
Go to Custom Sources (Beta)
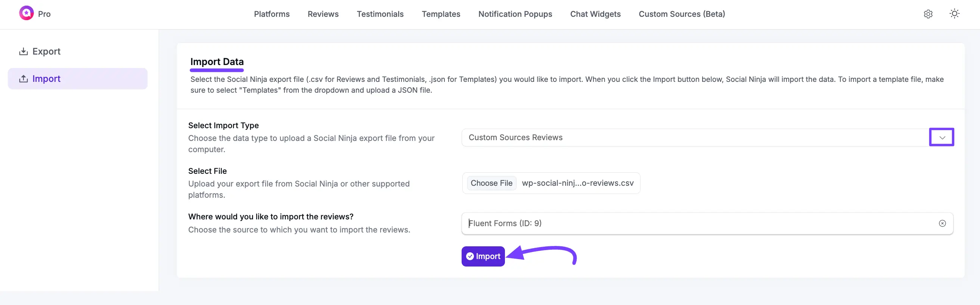682,14
